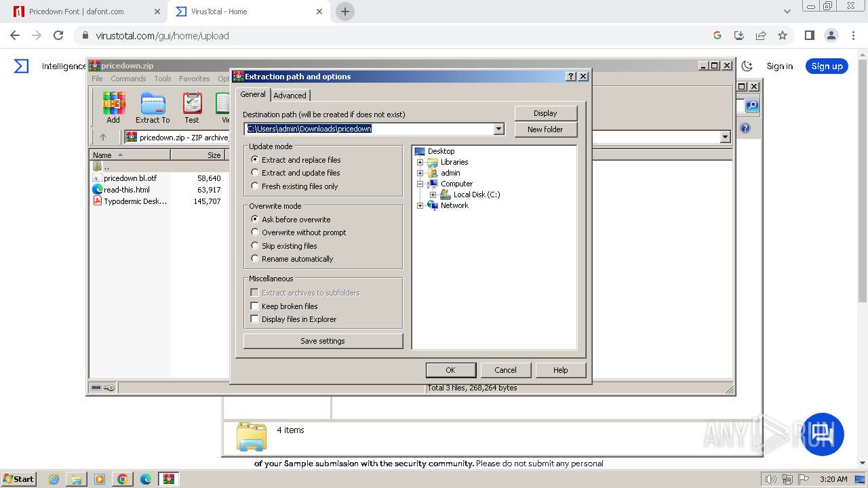Click the Test toolbar icon in WinRAR
This screenshot has height=488, width=868.
point(192,108)
